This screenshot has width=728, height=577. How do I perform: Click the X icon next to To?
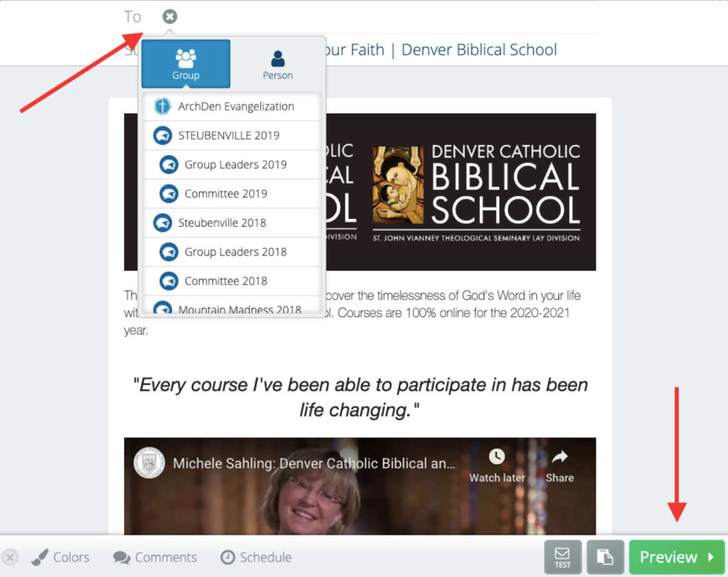click(170, 17)
